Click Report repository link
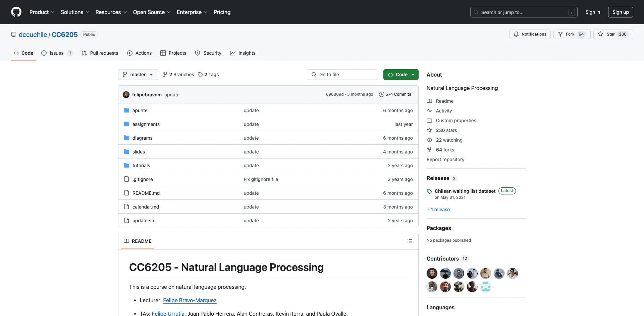 (x=445, y=160)
